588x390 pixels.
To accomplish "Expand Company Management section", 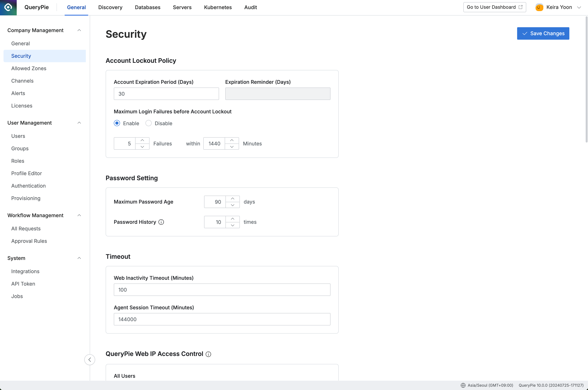I will pyautogui.click(x=78, y=30).
